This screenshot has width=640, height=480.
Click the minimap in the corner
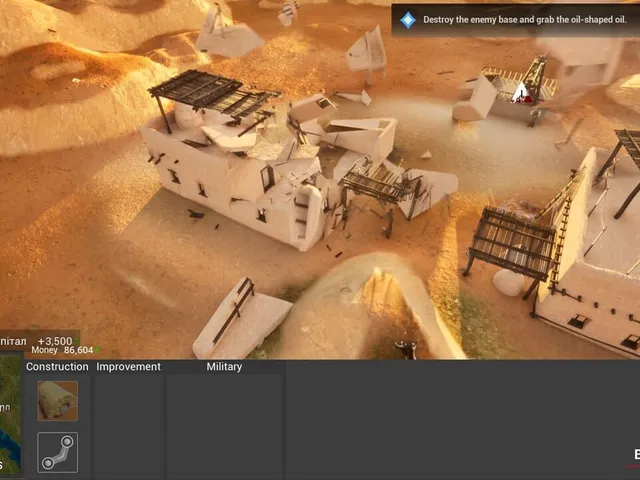10,414
